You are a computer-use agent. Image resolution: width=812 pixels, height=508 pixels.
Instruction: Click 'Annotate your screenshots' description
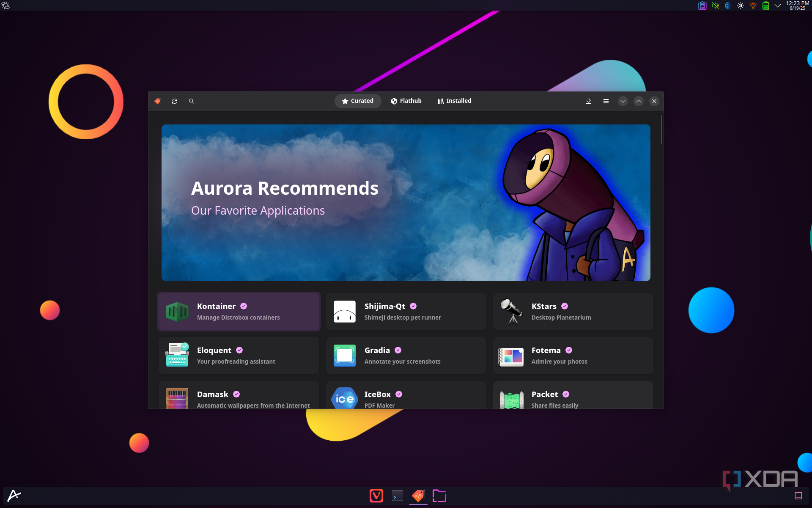coord(402,362)
